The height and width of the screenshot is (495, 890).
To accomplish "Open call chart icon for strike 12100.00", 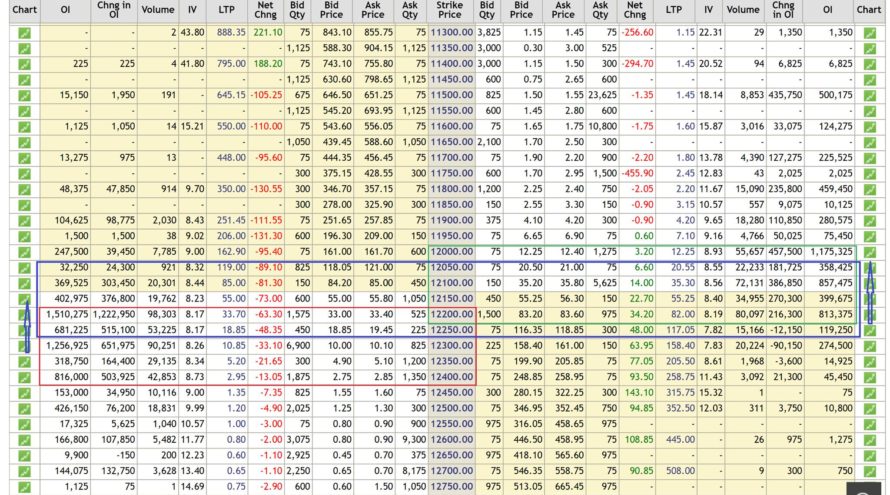I will [x=24, y=283].
